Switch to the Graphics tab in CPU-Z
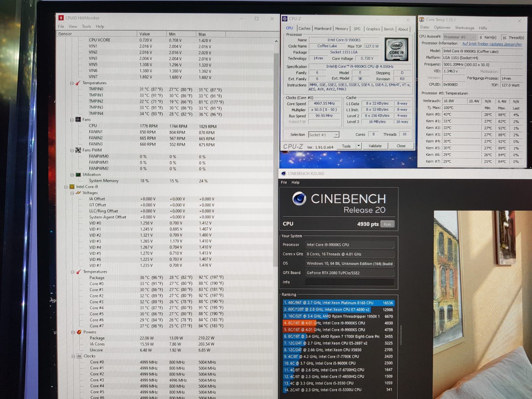Screen dimensions: 532x399 373,29
